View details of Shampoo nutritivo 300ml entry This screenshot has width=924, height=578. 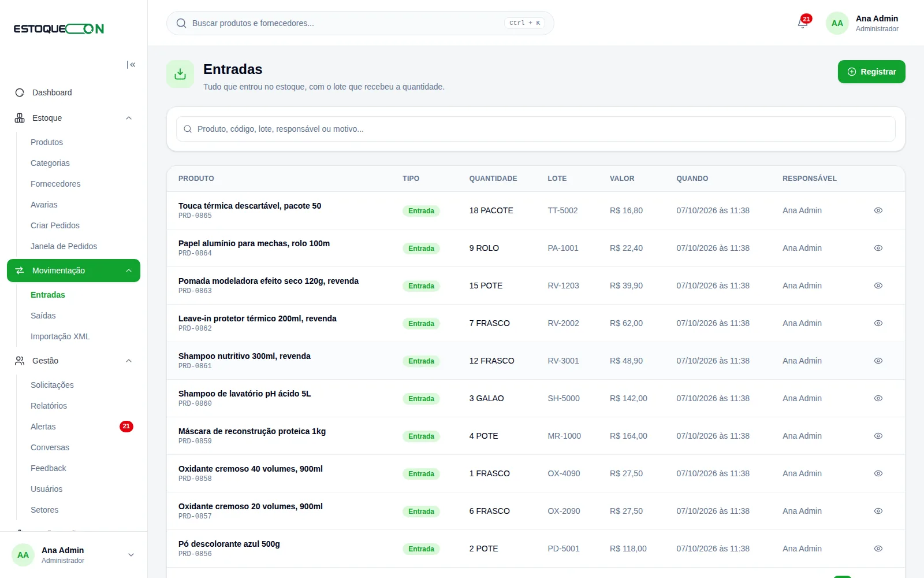[x=878, y=361]
